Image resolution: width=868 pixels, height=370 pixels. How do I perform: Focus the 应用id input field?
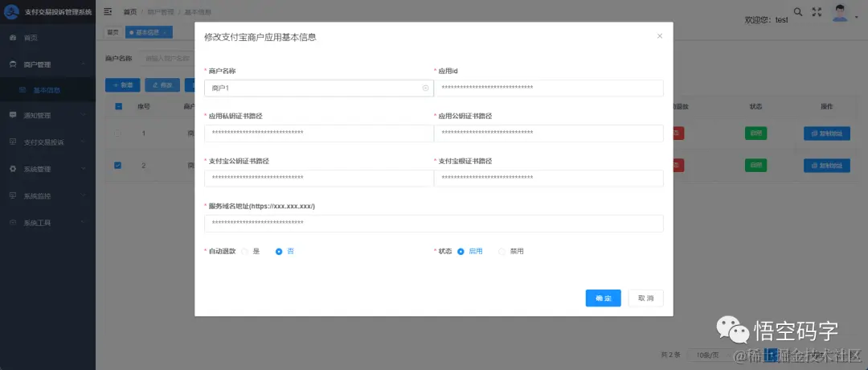(x=549, y=88)
